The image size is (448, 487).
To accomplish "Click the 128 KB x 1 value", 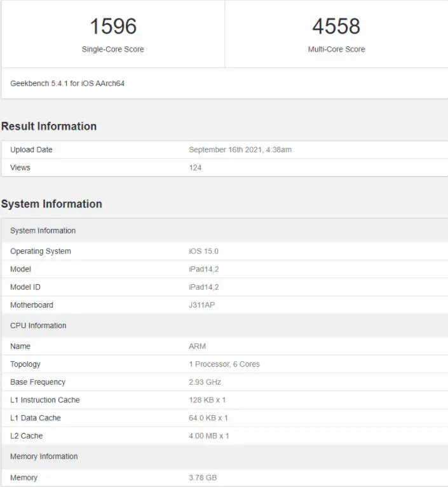I will (207, 400).
